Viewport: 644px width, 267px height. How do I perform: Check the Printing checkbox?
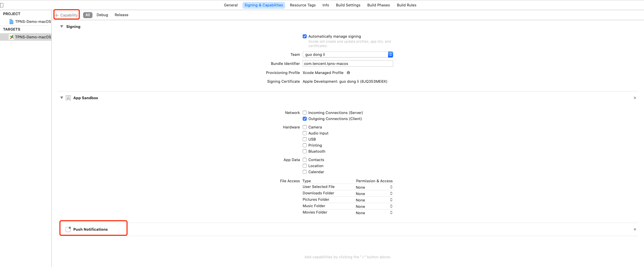(x=305, y=145)
